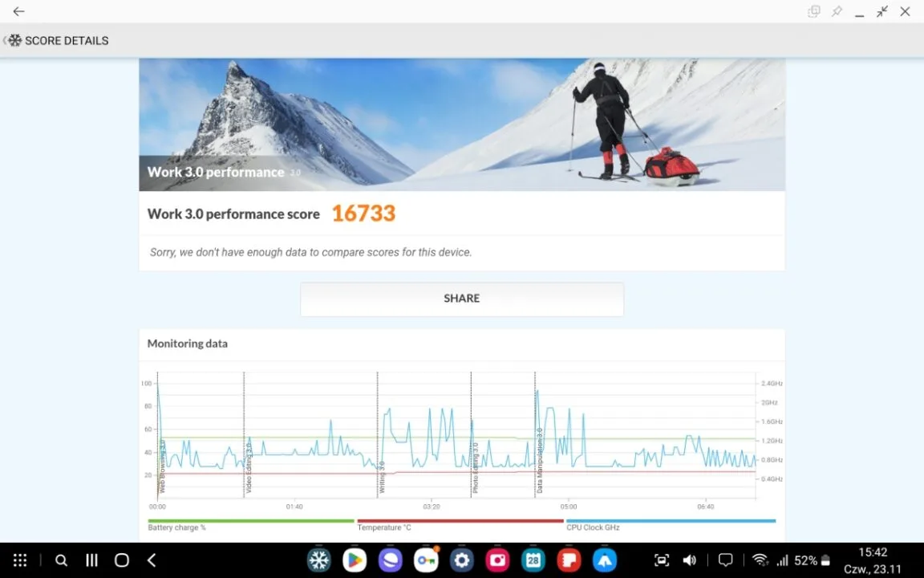Open the Calendar showing day 28
This screenshot has width=924, height=578.
[x=533, y=560]
